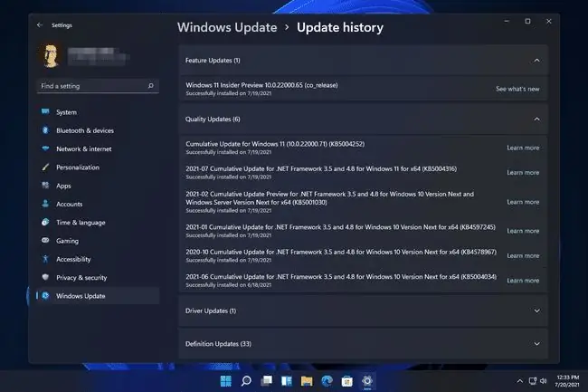Click the Find a setting search field

[x=98, y=86]
